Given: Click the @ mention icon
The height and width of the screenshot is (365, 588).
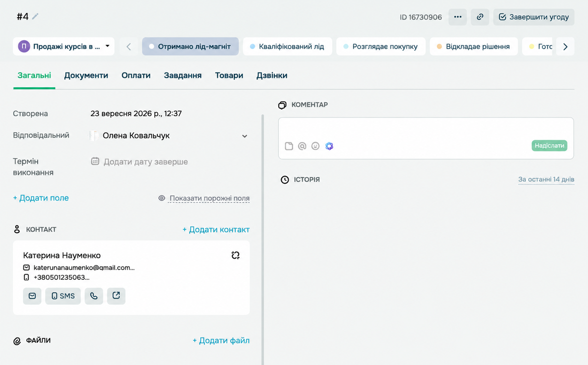Looking at the screenshot, I should [x=302, y=146].
